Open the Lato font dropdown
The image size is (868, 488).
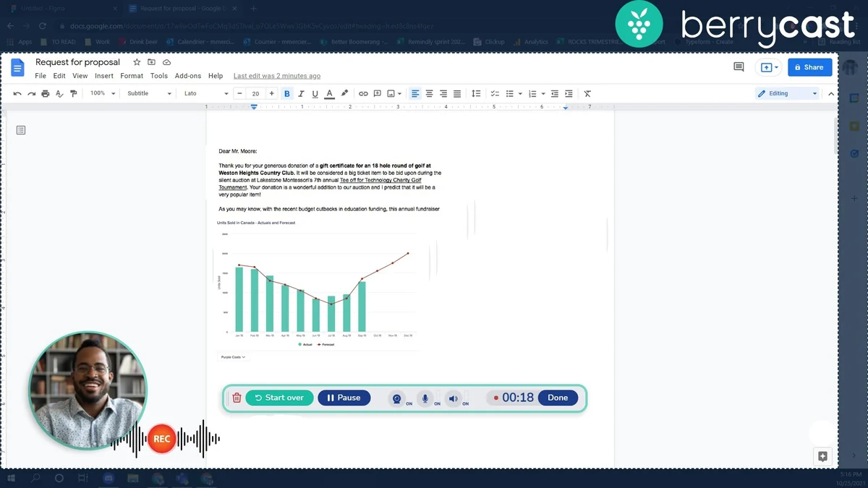click(x=206, y=93)
